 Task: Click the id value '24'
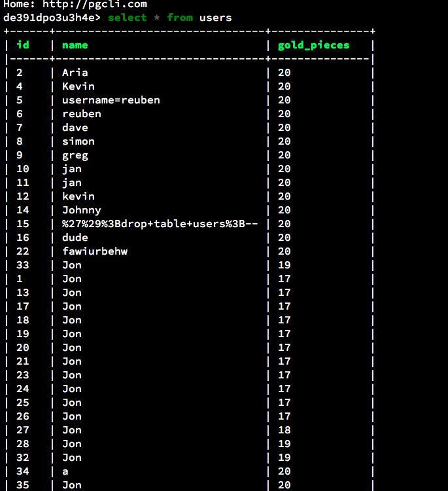tap(23, 390)
